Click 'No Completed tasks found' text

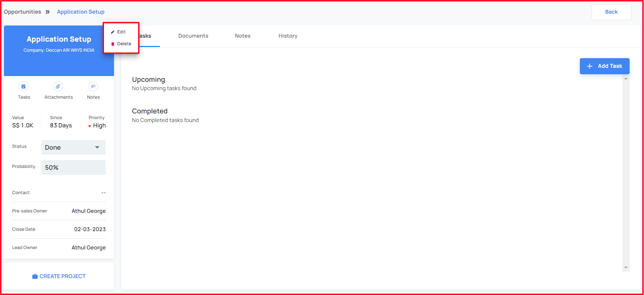pyautogui.click(x=165, y=120)
